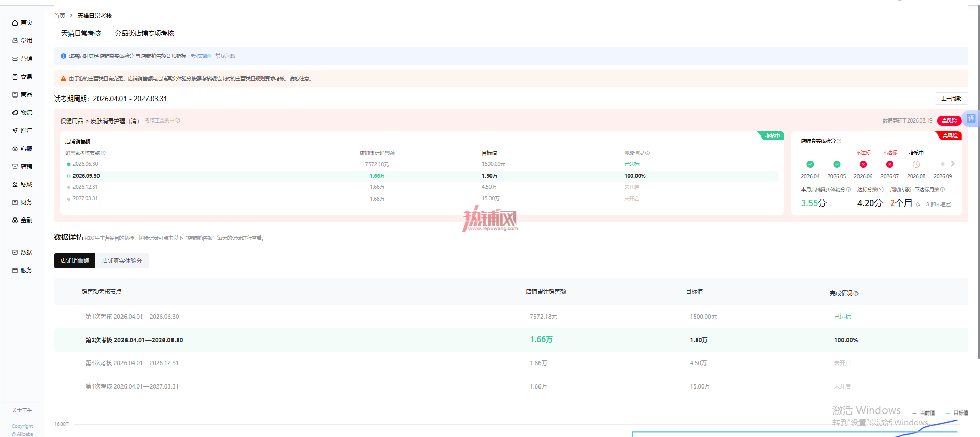Open the 金融 finance sidebar item
The width and height of the screenshot is (980, 437).
(x=22, y=221)
